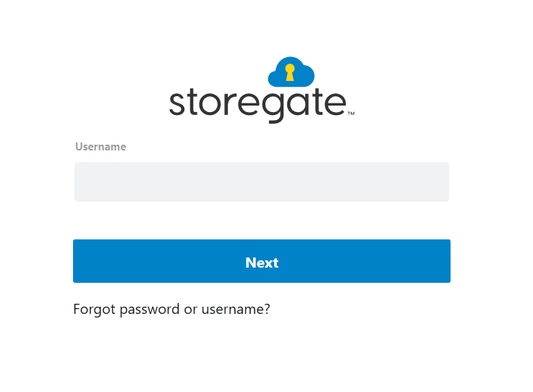Open the Forgot password or username link
Viewport: 533px width, 392px height.
pyautogui.click(x=171, y=309)
